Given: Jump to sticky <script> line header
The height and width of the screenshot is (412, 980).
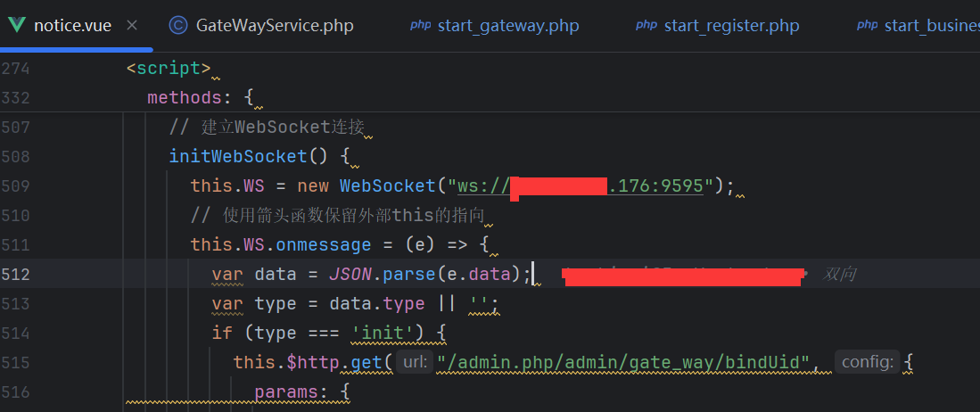Looking at the screenshot, I should click(169, 68).
